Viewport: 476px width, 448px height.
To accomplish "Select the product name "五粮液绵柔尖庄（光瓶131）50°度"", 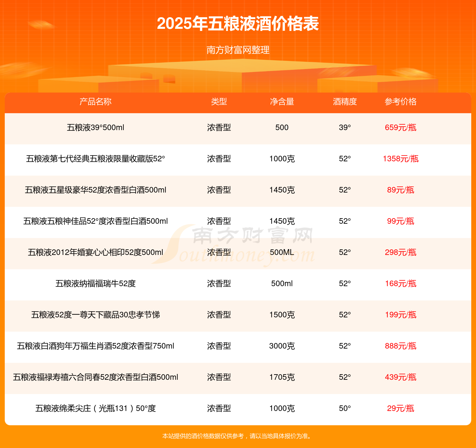I will 95,408.
